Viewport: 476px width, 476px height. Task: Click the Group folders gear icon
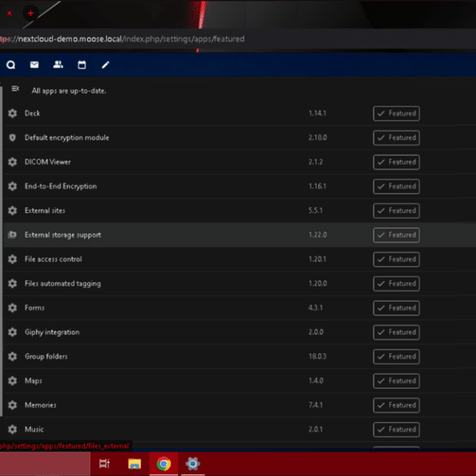point(12,356)
